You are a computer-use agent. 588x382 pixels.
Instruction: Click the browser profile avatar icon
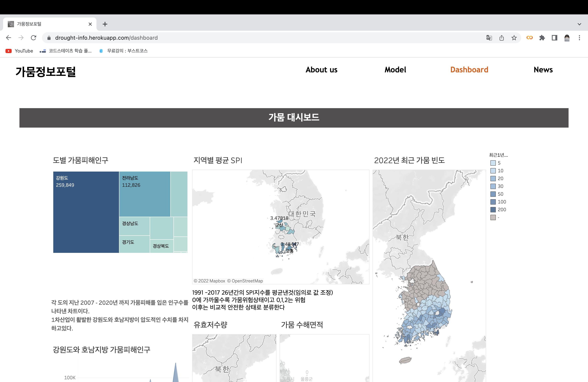click(x=567, y=38)
